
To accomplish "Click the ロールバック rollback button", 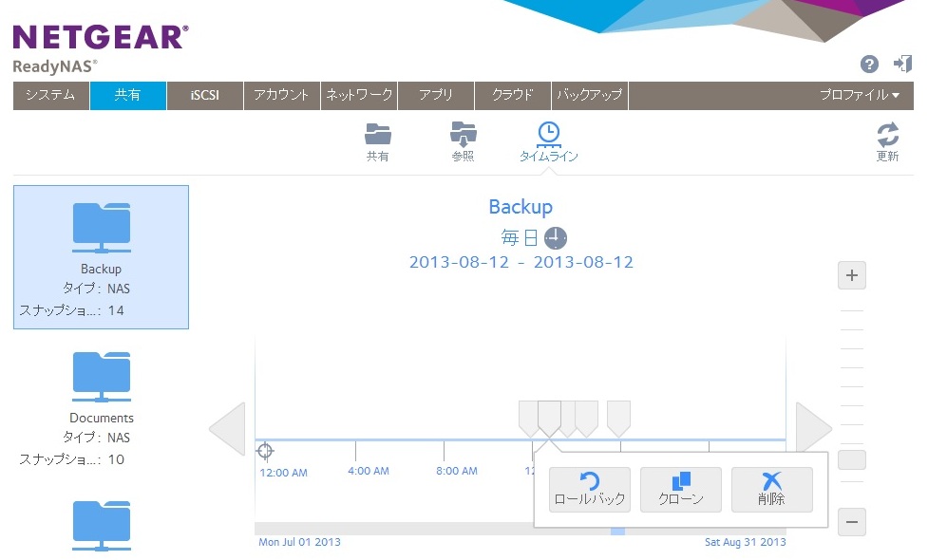I will pyautogui.click(x=590, y=490).
